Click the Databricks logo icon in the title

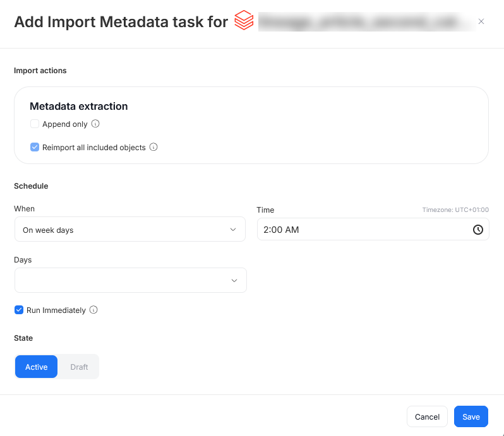[244, 21]
